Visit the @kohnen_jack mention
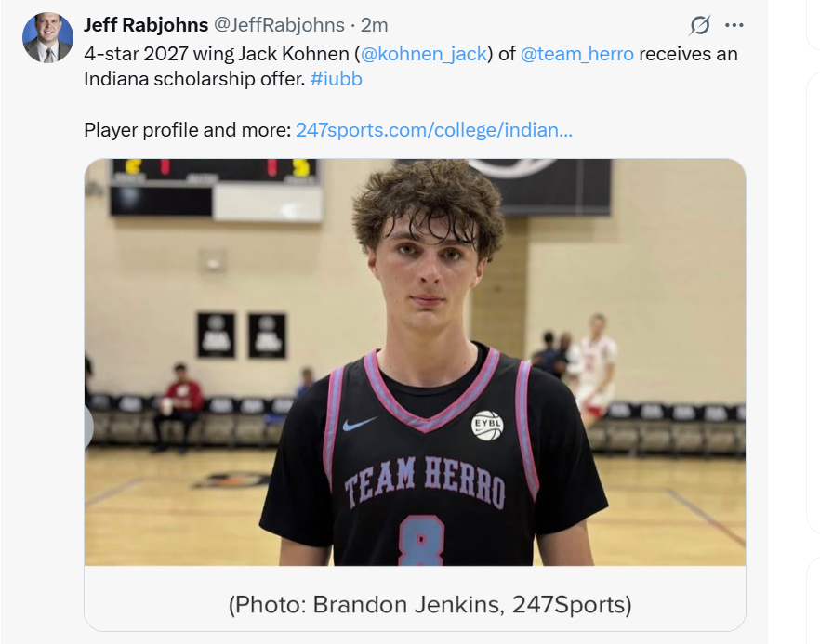 pos(424,54)
